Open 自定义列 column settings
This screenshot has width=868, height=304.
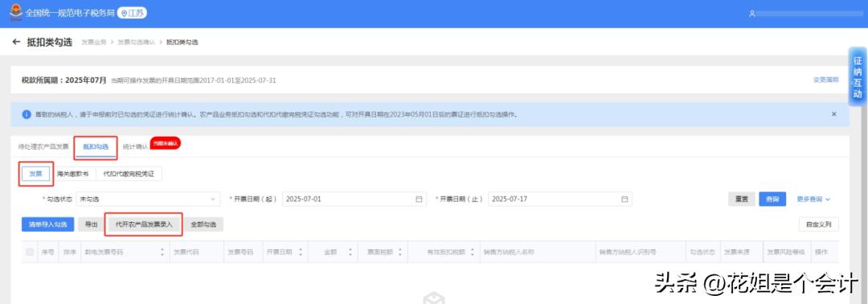pos(819,224)
